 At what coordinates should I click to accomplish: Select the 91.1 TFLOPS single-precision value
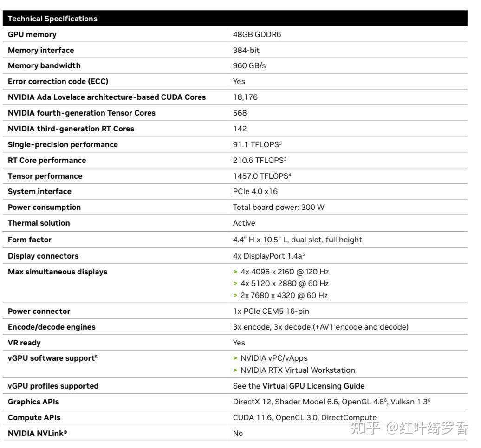point(257,144)
